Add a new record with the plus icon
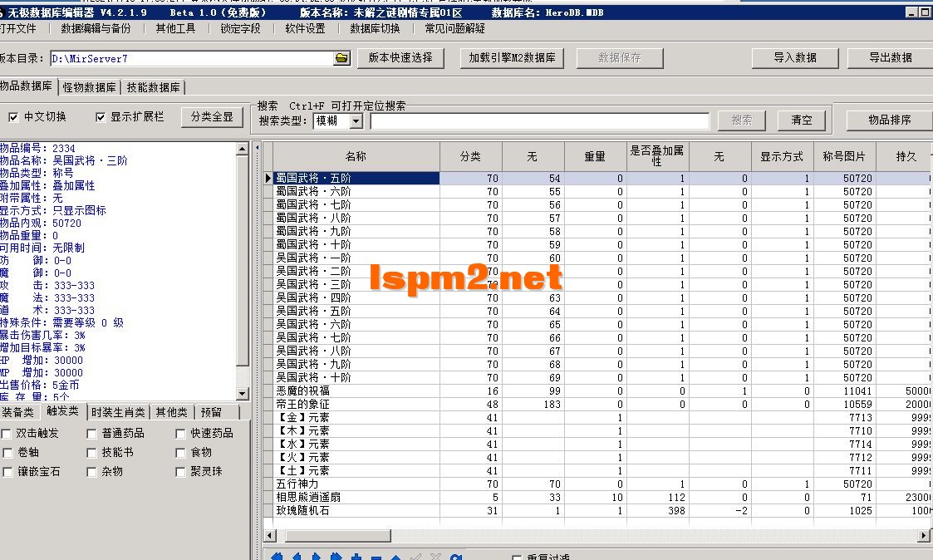The height and width of the screenshot is (560, 933). pyautogui.click(x=356, y=557)
